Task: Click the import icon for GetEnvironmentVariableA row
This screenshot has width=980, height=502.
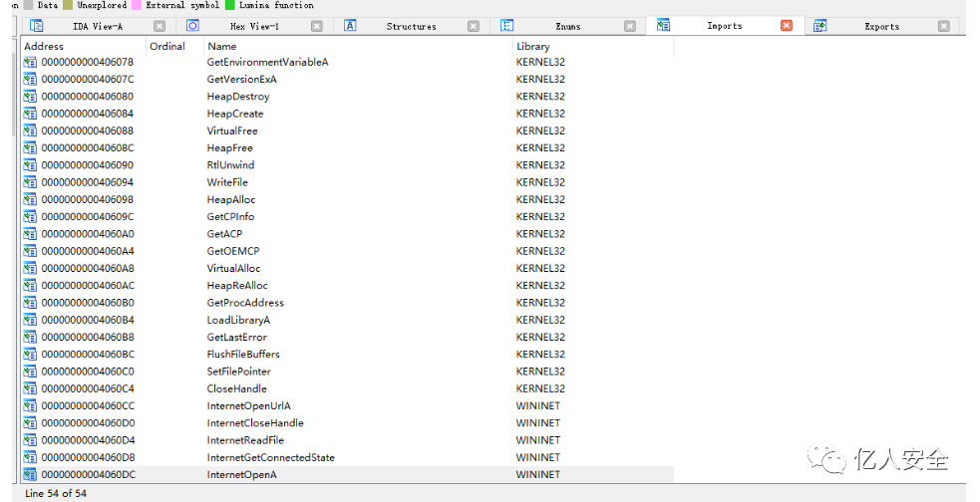Action: pos(30,62)
